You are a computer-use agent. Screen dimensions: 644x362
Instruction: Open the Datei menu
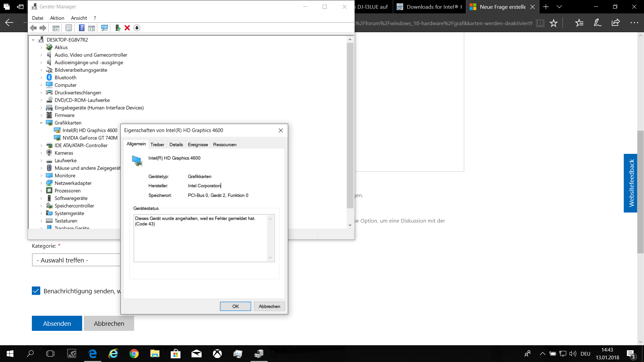point(38,18)
